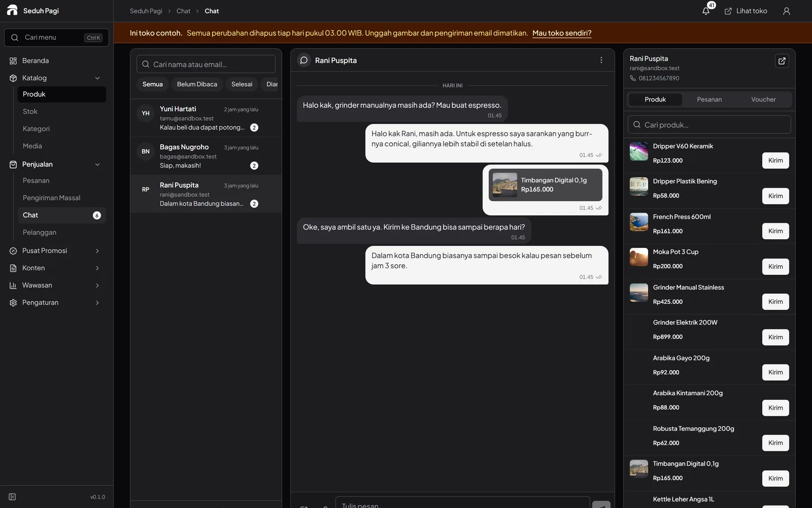Expand the Pusat Promosi chevron
812x508 pixels.
97,250
